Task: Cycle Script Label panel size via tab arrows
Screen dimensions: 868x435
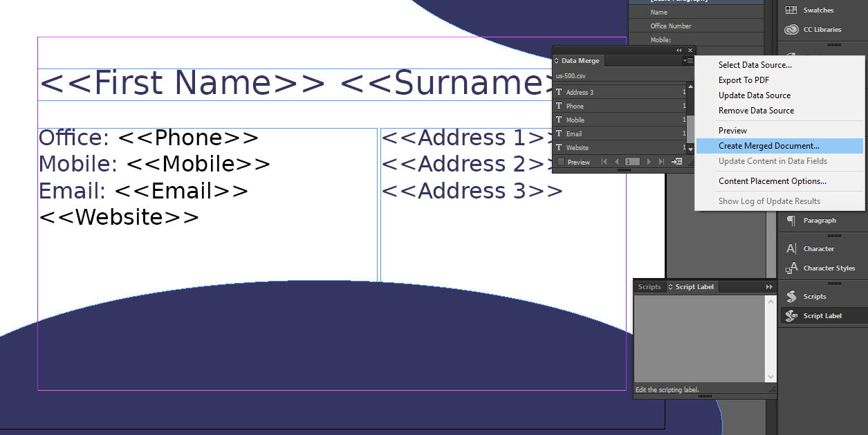Action: (670, 287)
